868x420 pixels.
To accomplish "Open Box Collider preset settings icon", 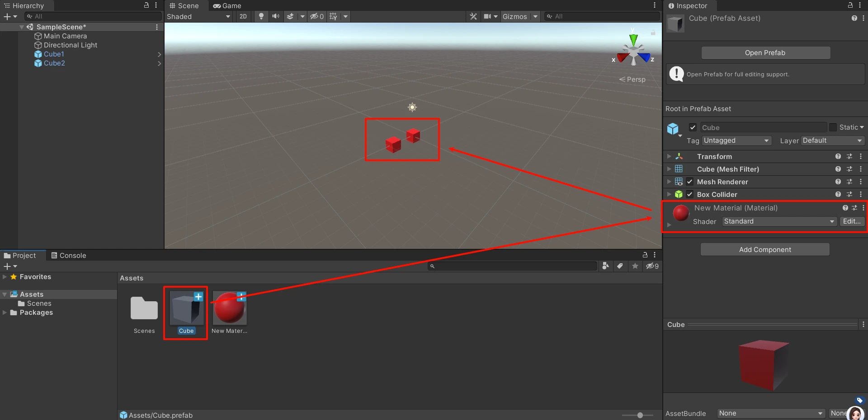I will [849, 194].
